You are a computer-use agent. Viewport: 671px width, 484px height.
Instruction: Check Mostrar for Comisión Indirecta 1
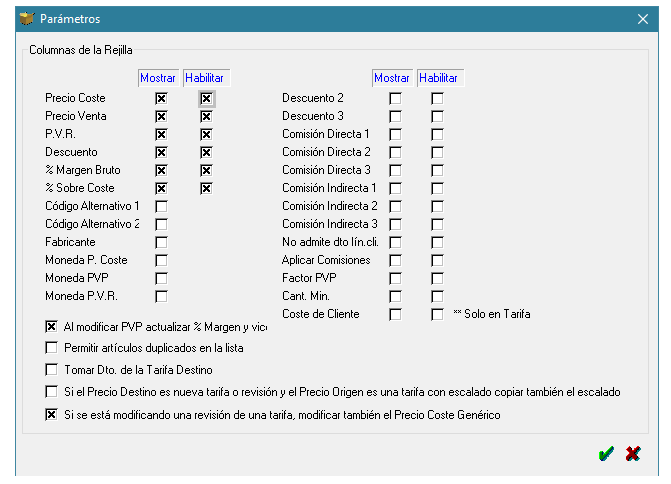pos(395,188)
